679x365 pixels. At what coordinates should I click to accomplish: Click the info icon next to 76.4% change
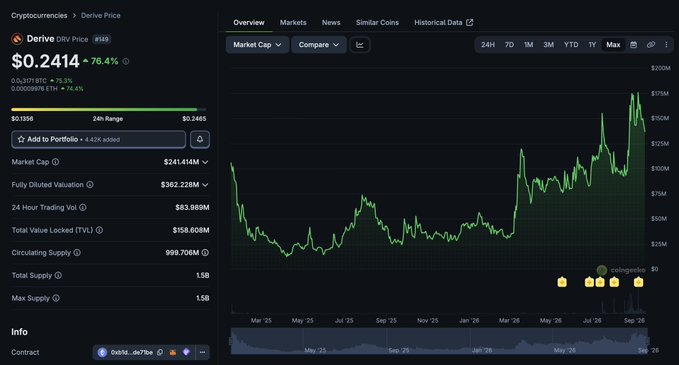[x=126, y=61]
